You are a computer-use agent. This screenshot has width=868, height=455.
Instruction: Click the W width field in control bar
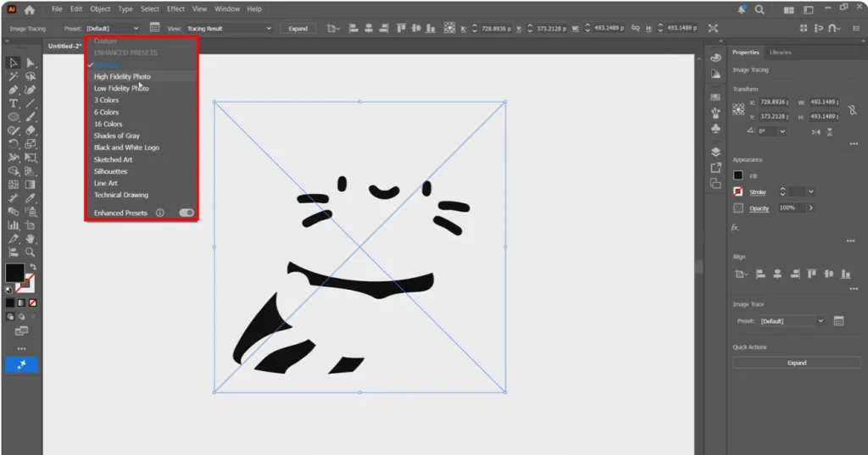point(609,28)
